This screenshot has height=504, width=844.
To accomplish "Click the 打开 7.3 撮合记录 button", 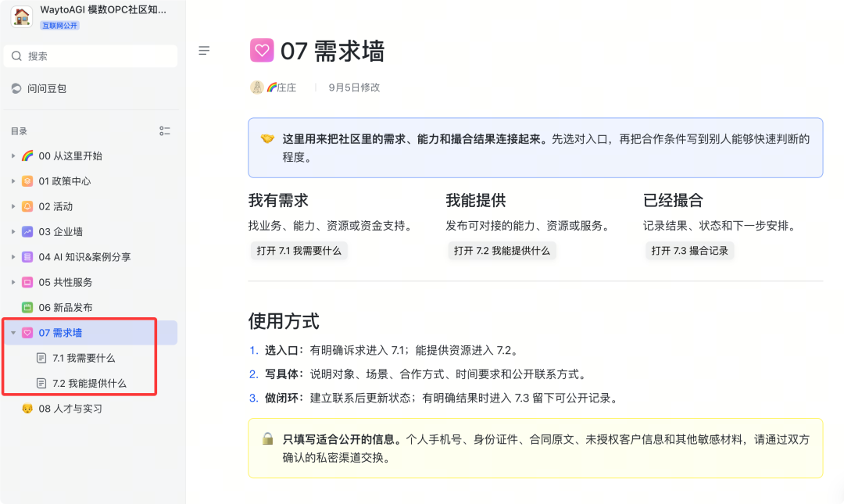I will pos(689,250).
